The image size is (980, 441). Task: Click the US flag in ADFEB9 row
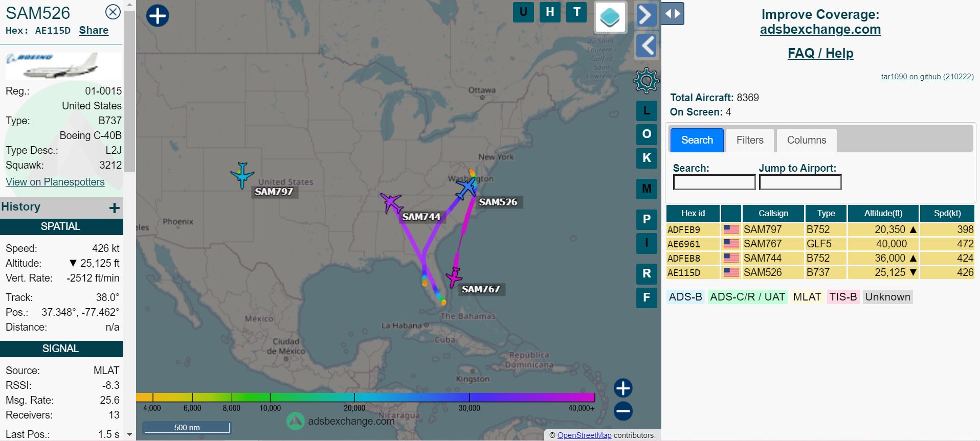point(731,229)
